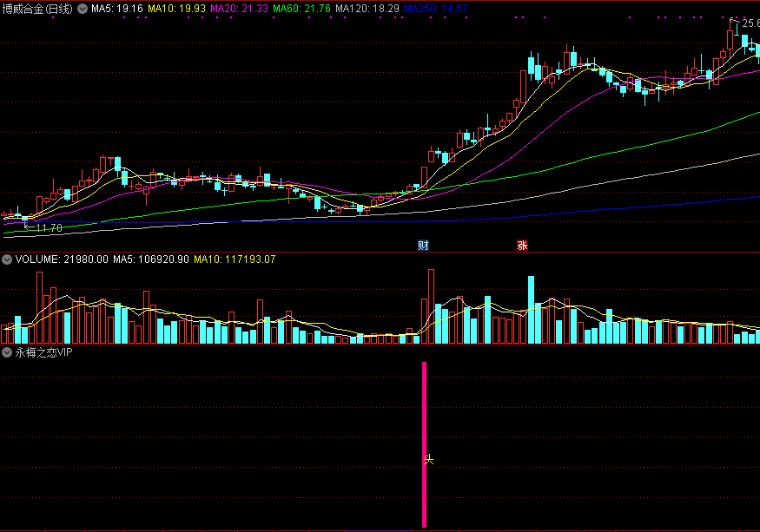Select the tall pink signal bar

(x=424, y=444)
